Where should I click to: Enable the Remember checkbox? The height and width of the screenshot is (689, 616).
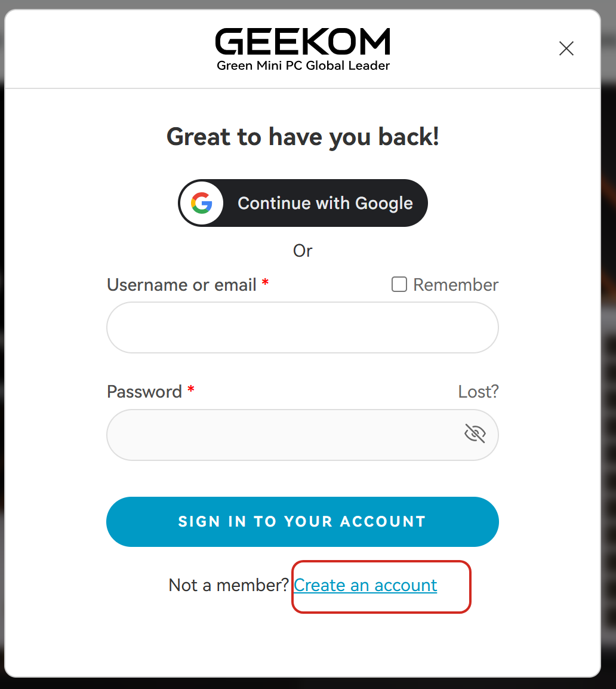tap(399, 284)
